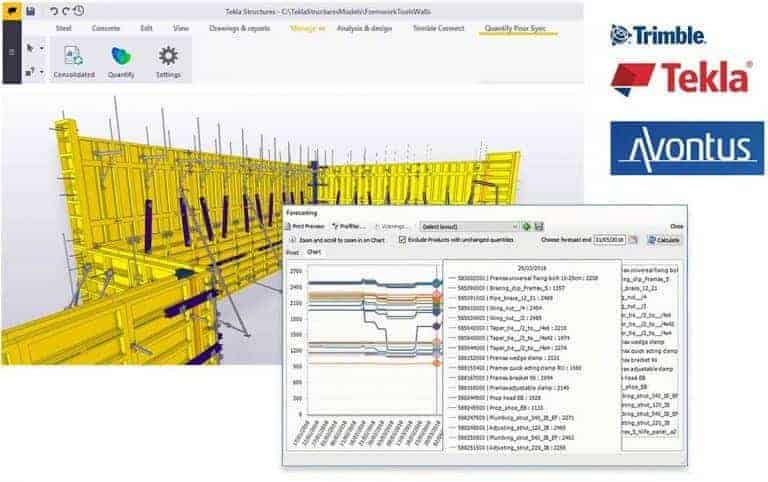This screenshot has width=768, height=482.
Task: Open the Edit ribbon tab
Action: (x=146, y=28)
